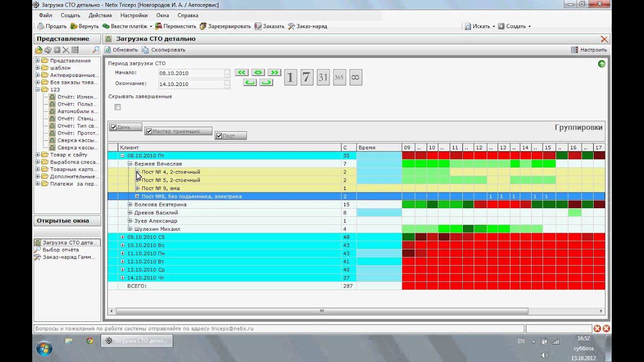Open the Сверка кассы first report item
Viewport: 644px width, 362px height.
(76, 140)
